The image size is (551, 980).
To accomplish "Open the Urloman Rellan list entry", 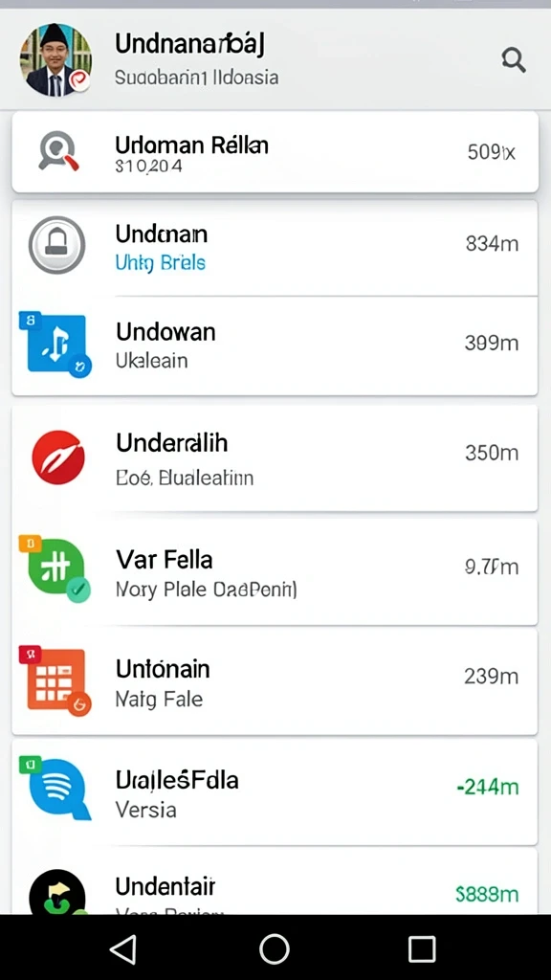I will point(275,152).
